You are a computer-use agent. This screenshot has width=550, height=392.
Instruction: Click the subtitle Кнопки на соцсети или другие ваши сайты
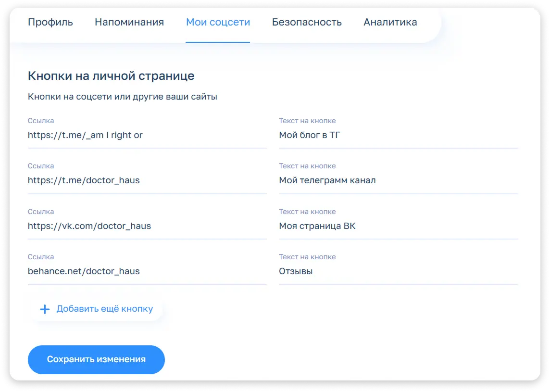[123, 97]
